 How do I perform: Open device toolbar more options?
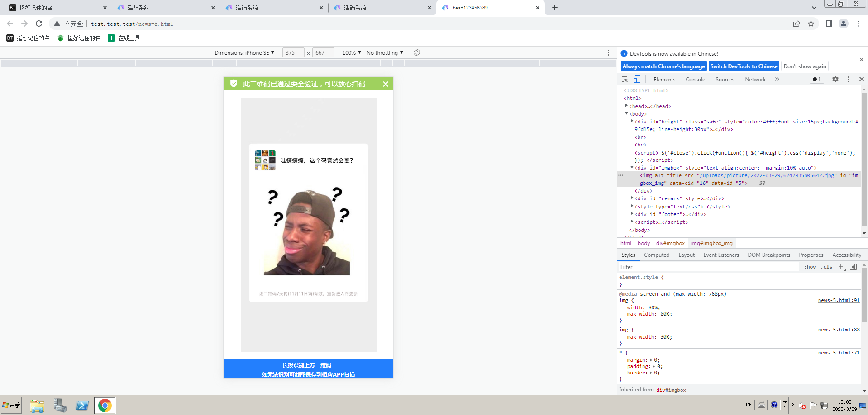[608, 52]
